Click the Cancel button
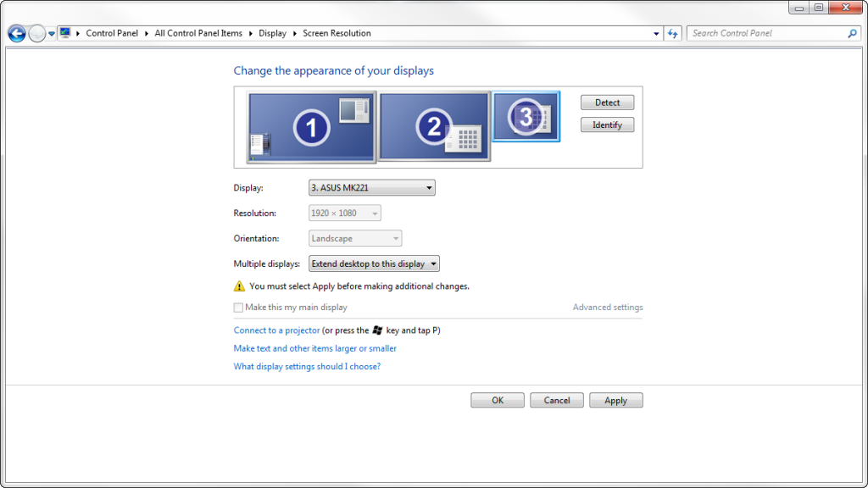 tap(557, 400)
